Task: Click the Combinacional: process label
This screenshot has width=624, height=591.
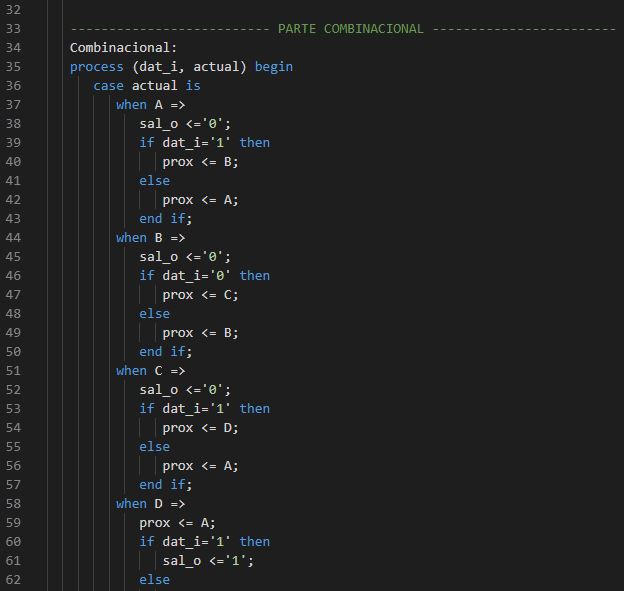Action: pyautogui.click(x=123, y=48)
